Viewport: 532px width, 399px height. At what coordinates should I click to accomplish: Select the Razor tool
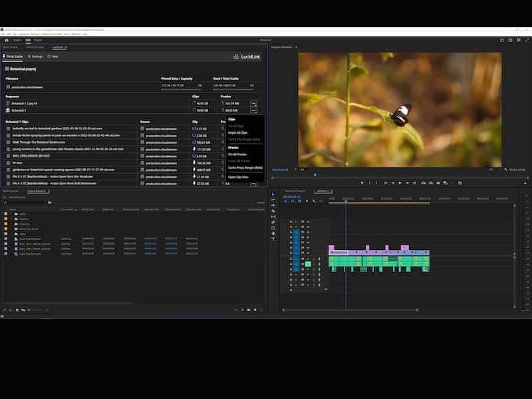[x=273, y=211]
